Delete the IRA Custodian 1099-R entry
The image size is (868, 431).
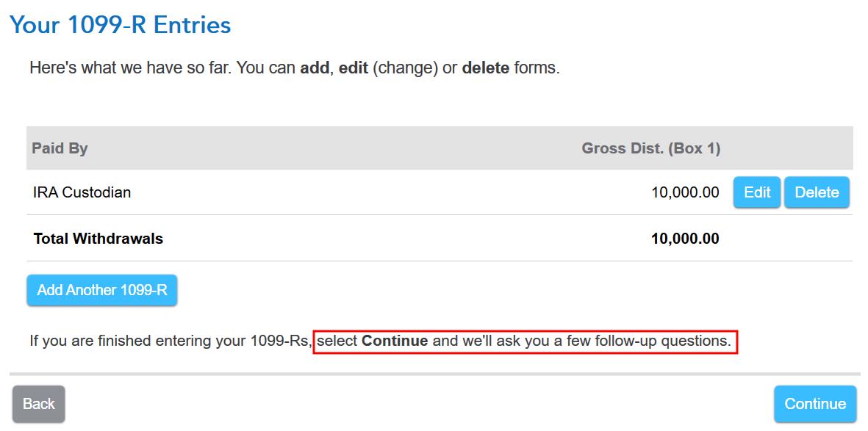(x=817, y=192)
